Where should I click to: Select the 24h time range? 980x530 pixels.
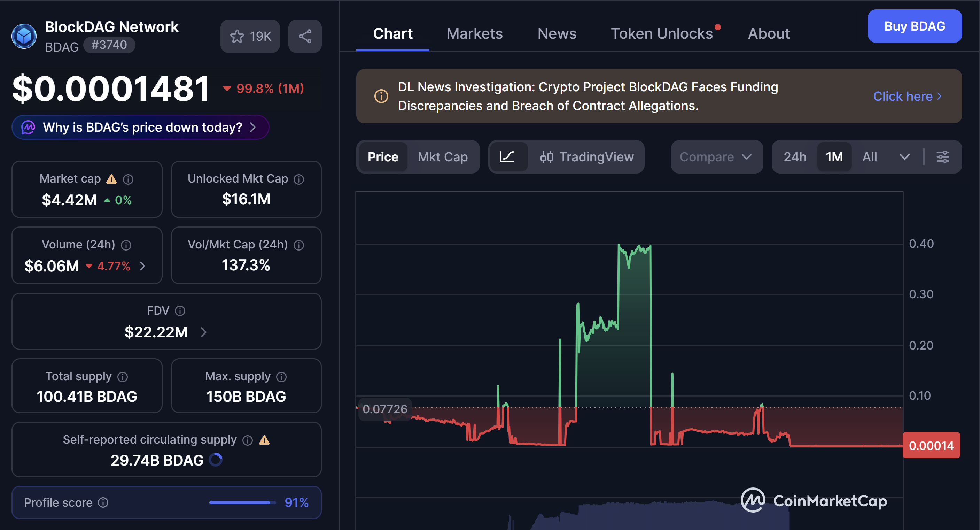click(795, 157)
